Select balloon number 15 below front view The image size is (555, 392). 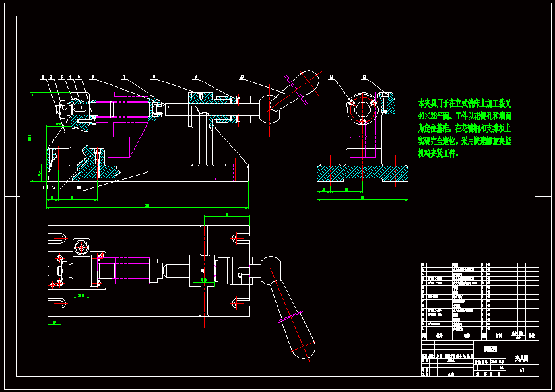pos(79,188)
